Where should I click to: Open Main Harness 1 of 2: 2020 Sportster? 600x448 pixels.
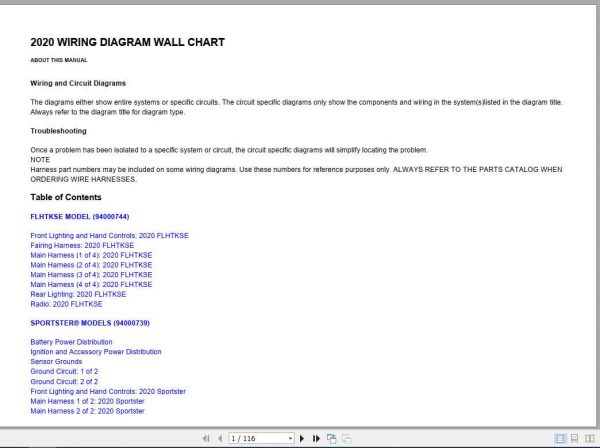point(87,401)
